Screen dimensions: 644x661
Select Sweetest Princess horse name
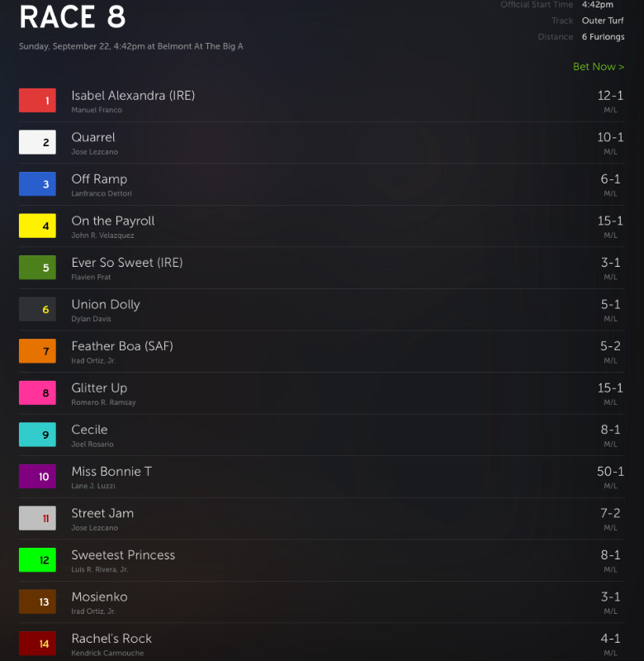pos(123,554)
